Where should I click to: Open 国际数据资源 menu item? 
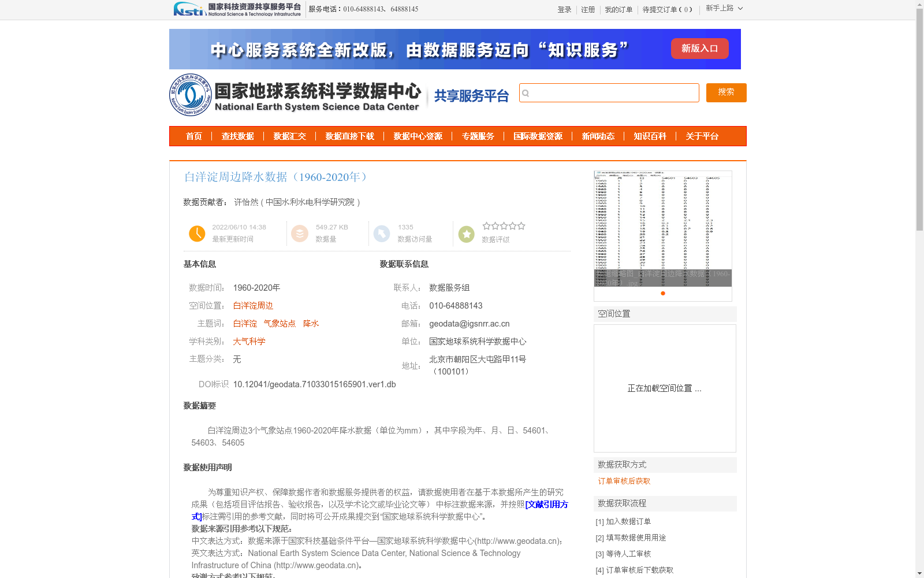click(538, 136)
